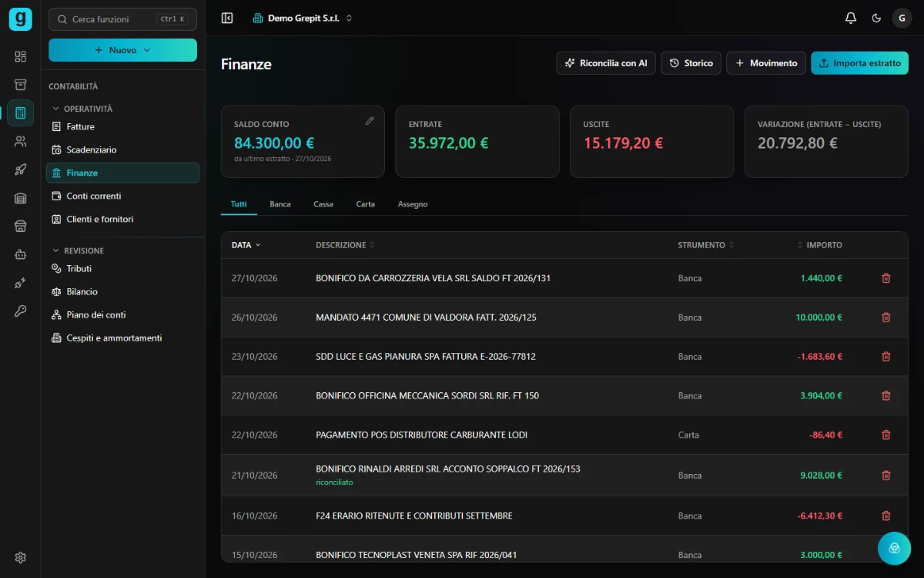Open Scadenziario in the sidebar
924x578 pixels.
click(123, 150)
